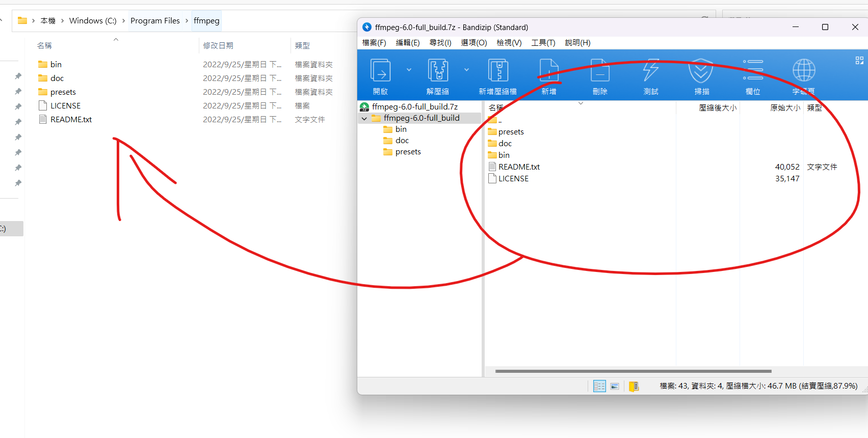
Task: Sort Bandizip list by 類型 column
Action: (814, 107)
